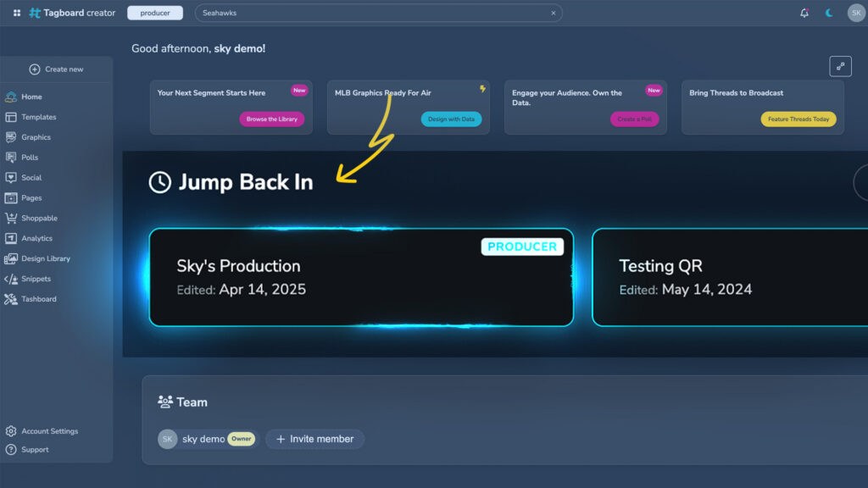
Task: Click 'Bring Threads to Broadcast' text
Action: tap(737, 93)
